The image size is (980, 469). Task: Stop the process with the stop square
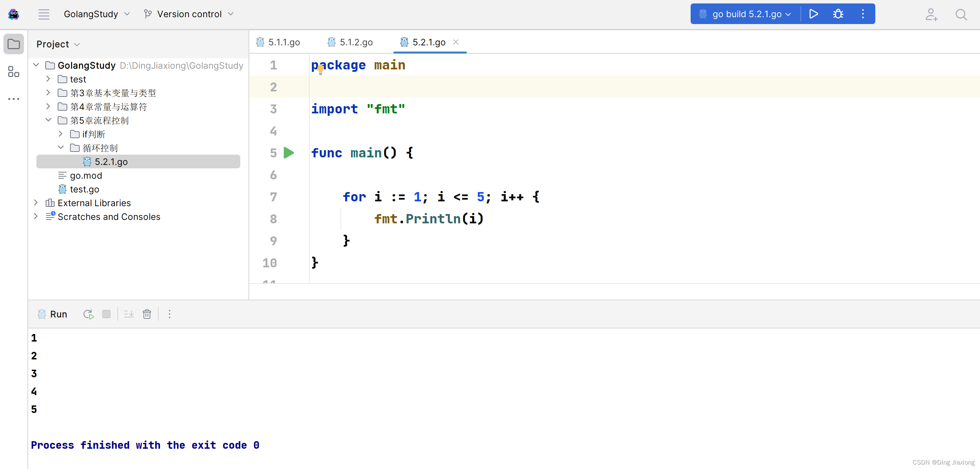tap(106, 314)
